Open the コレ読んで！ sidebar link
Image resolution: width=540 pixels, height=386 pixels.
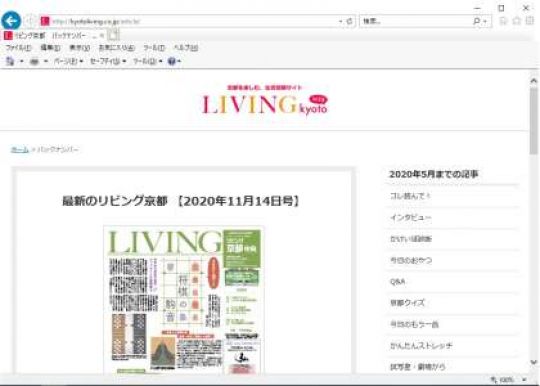[410, 196]
